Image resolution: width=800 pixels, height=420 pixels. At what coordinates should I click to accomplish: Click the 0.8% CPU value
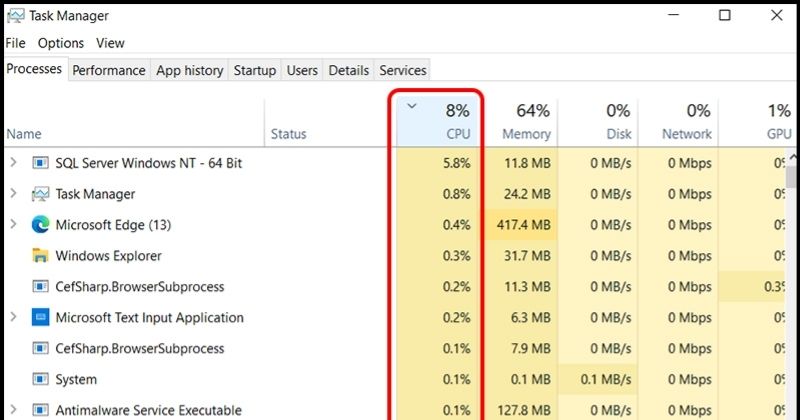pyautogui.click(x=457, y=194)
